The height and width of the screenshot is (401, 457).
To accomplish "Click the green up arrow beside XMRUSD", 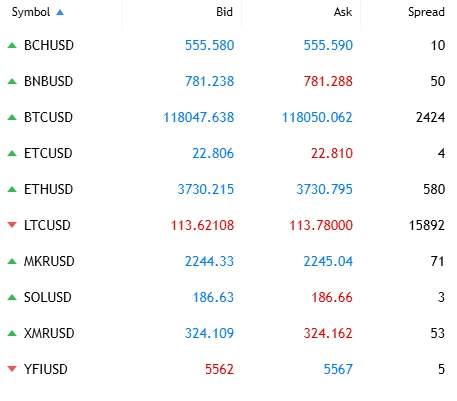I will click(12, 333).
